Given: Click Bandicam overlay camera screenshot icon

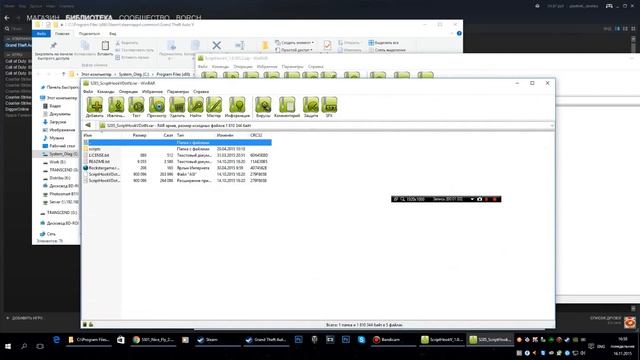Looking at the screenshot, I should 480,199.
